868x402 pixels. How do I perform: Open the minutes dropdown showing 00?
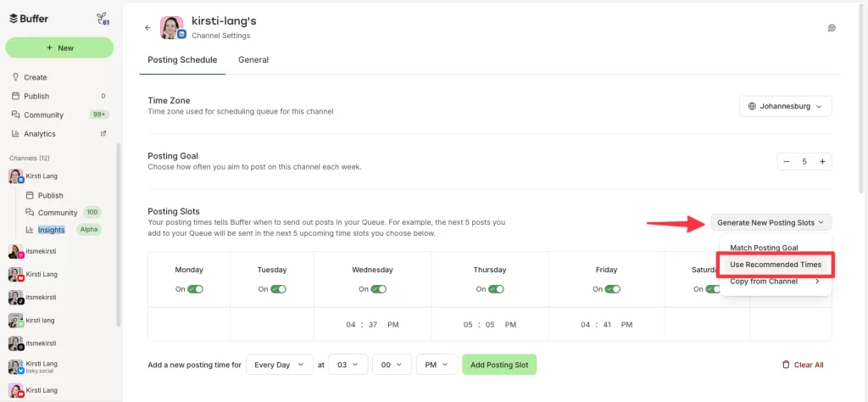[x=392, y=365]
